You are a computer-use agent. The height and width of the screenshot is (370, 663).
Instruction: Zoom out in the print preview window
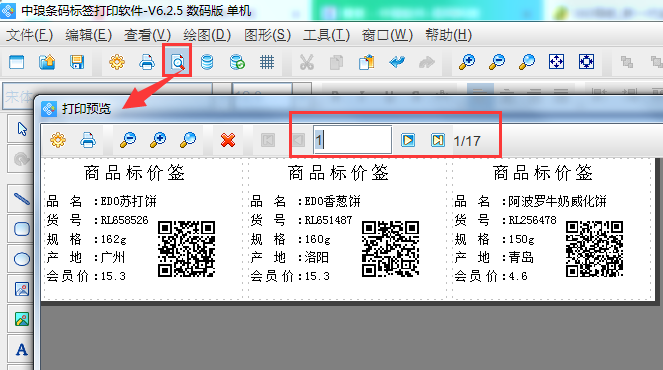pyautogui.click(x=128, y=140)
